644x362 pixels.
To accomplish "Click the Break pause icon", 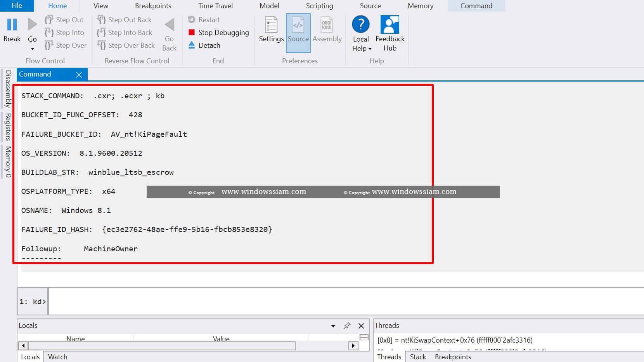I will (x=12, y=24).
